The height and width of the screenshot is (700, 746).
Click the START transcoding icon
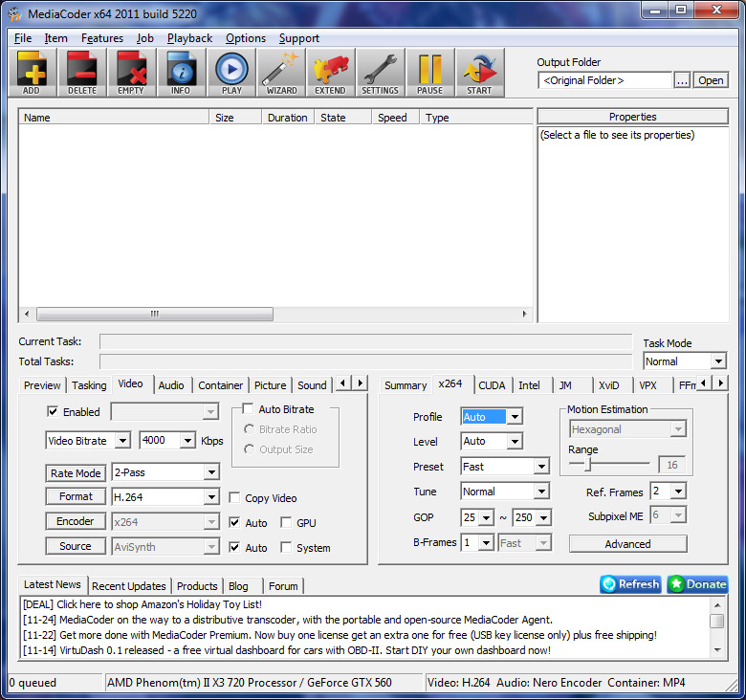(x=479, y=73)
